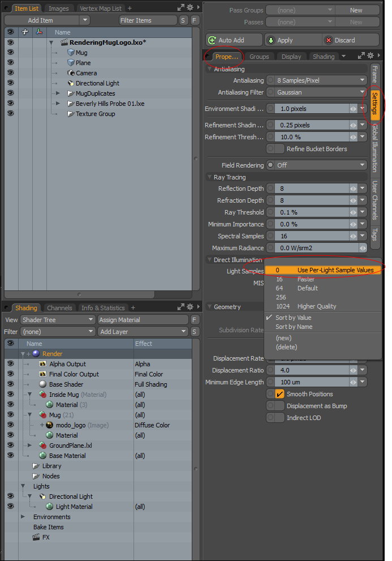The image size is (392, 561).
Task: Expand the MugDuplicates group
Action: point(58,93)
